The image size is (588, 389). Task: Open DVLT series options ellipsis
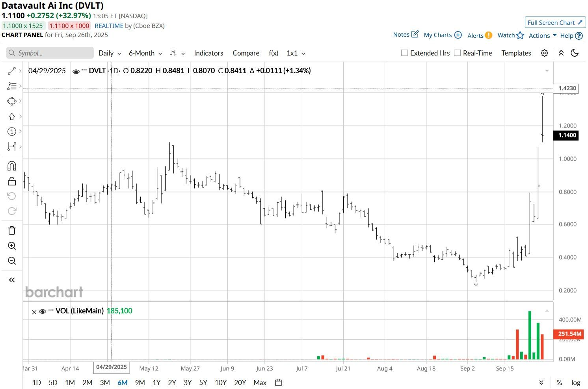84,70
